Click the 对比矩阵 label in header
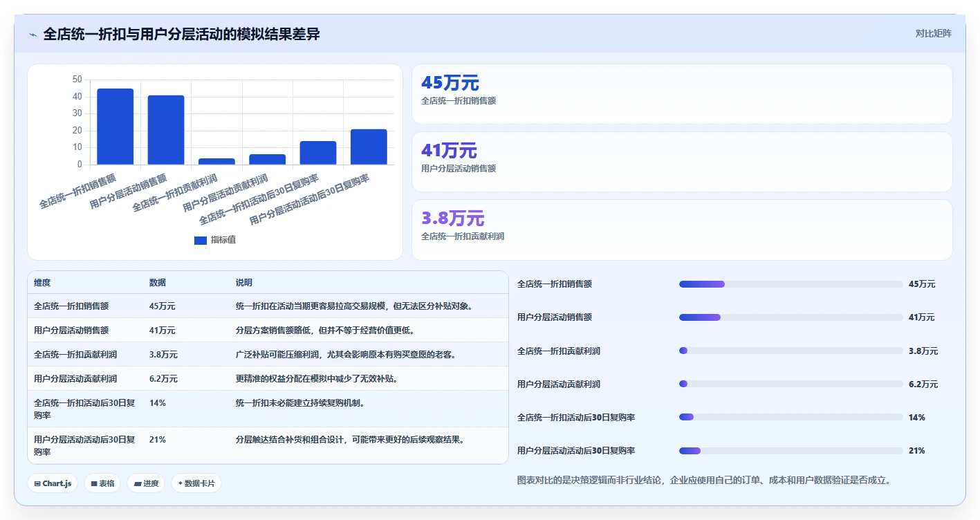980x520 pixels. point(933,33)
